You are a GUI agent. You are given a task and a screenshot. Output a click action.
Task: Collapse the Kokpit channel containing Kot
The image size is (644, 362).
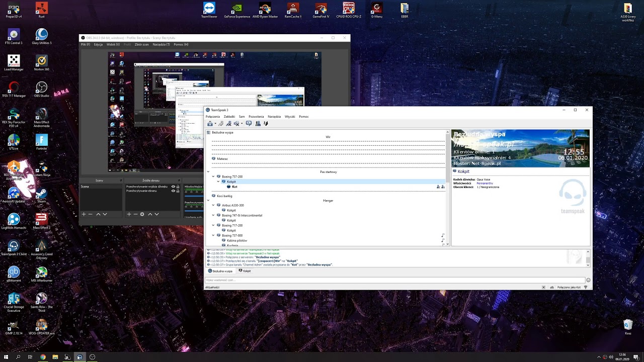click(218, 182)
